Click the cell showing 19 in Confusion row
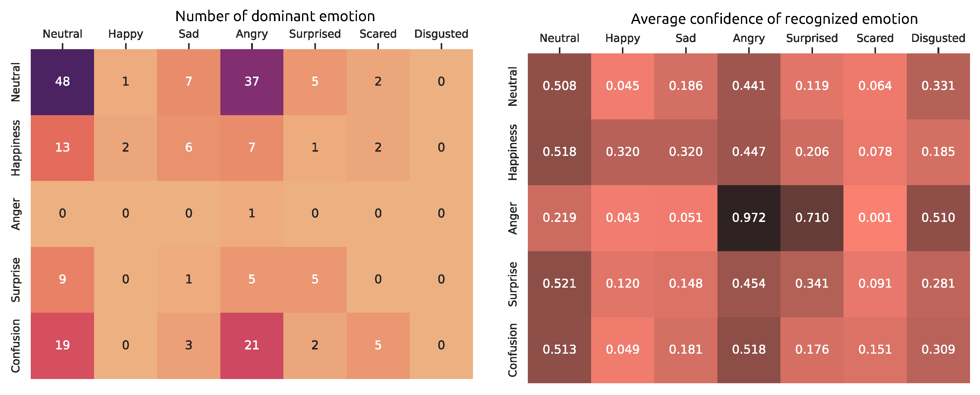980x395 pixels. (x=62, y=346)
